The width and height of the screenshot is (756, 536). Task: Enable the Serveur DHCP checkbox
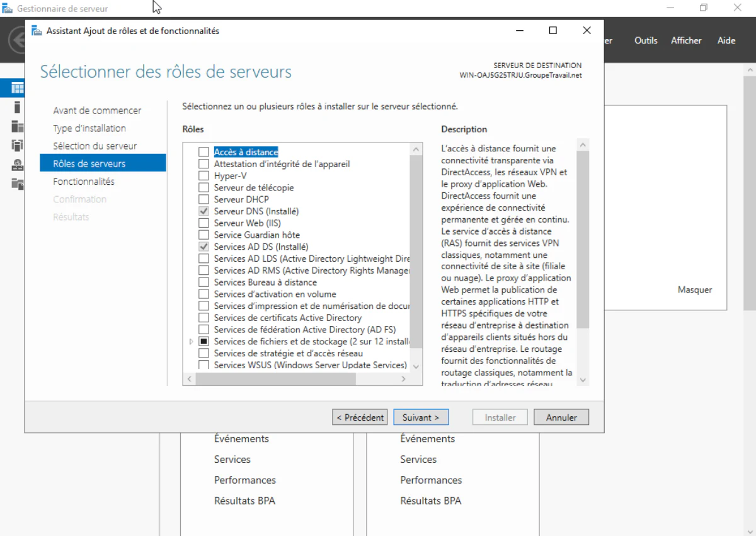point(203,199)
